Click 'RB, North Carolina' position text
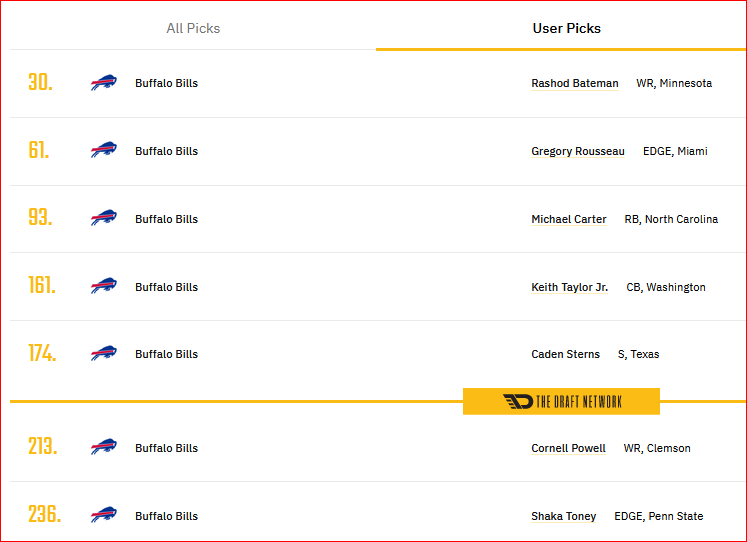 tap(671, 219)
